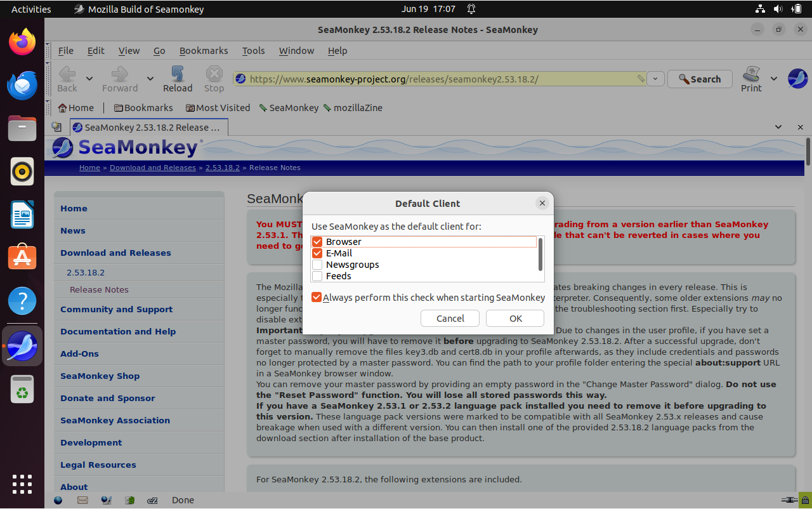Open the SeaMonkey bookmark in the personal toolbar

pyautogui.click(x=289, y=108)
